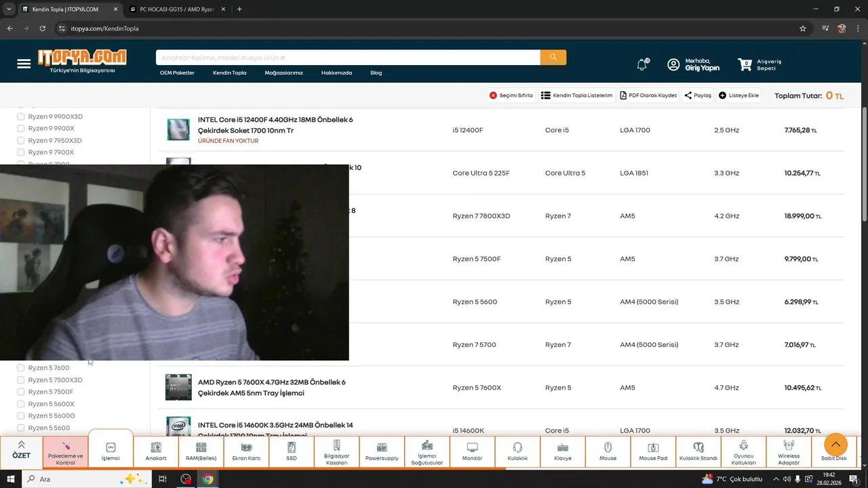This screenshot has height=488, width=868.
Task: Open Chrome tab search dropdown arrow
Action: click(8, 9)
